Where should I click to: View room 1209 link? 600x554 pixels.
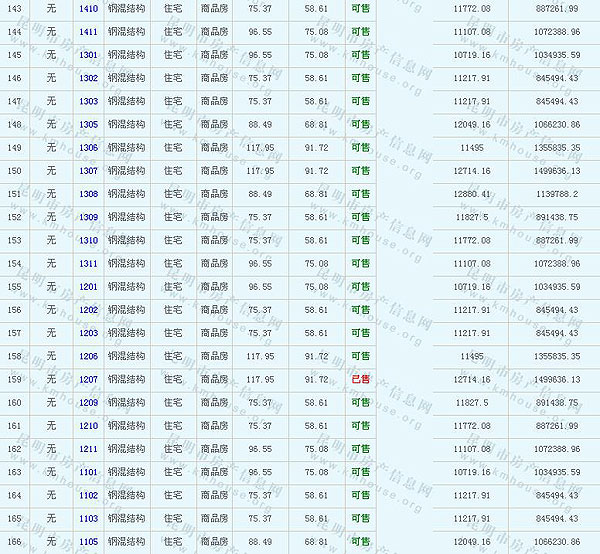pos(88,402)
